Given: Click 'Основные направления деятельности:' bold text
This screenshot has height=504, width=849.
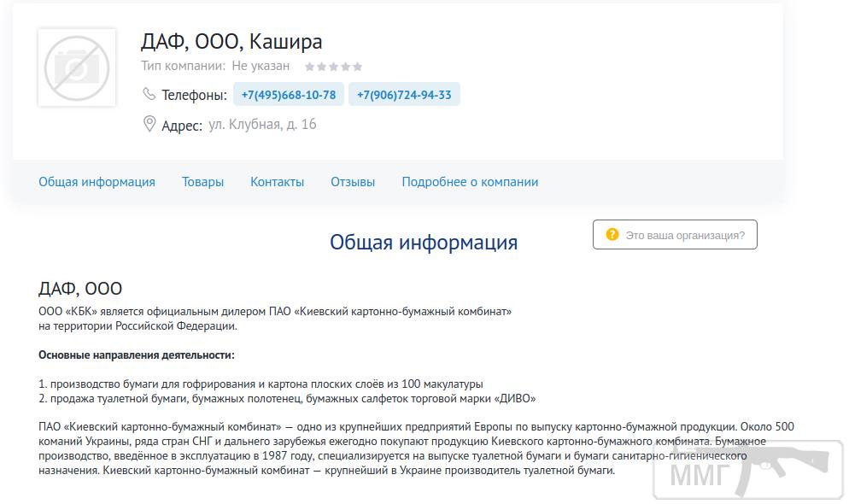Looking at the screenshot, I should click(x=137, y=355).
